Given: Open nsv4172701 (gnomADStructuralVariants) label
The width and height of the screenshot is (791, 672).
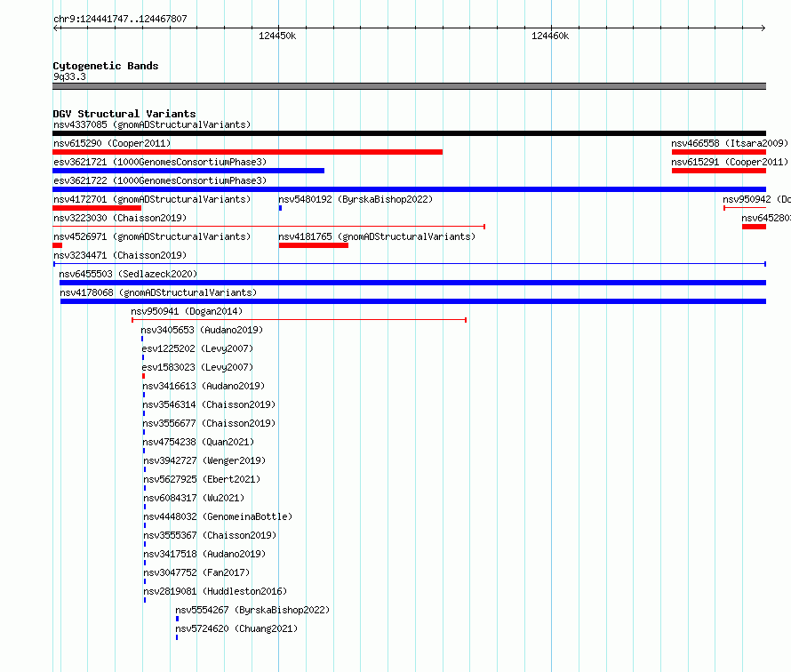Looking at the screenshot, I should tap(152, 199).
